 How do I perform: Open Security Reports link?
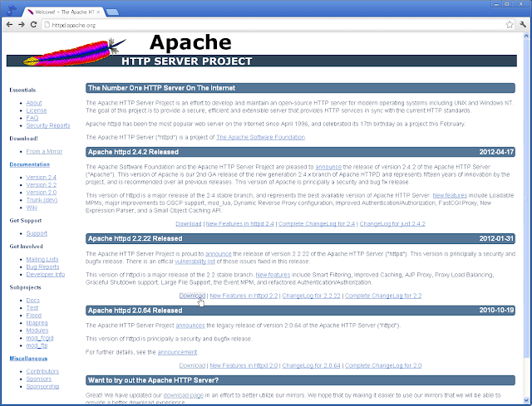tap(48, 125)
